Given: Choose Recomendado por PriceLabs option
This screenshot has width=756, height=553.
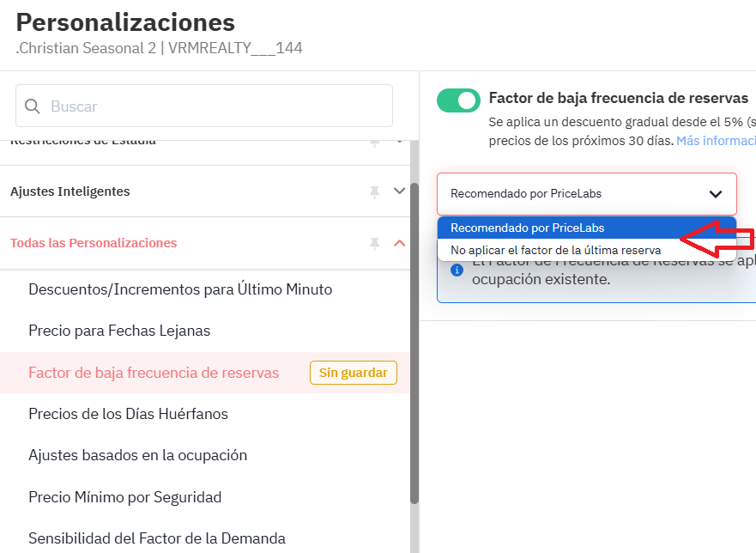Looking at the screenshot, I should tap(587, 228).
